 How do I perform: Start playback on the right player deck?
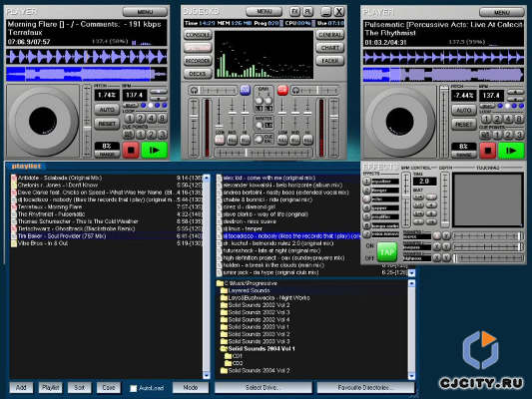pos(511,151)
